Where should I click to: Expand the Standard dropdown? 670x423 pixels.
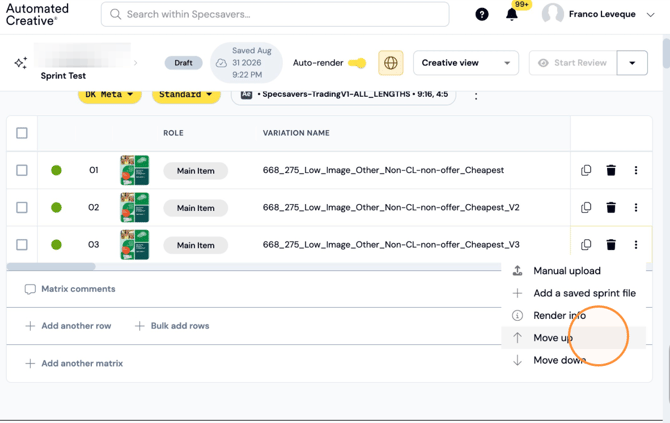click(x=186, y=95)
